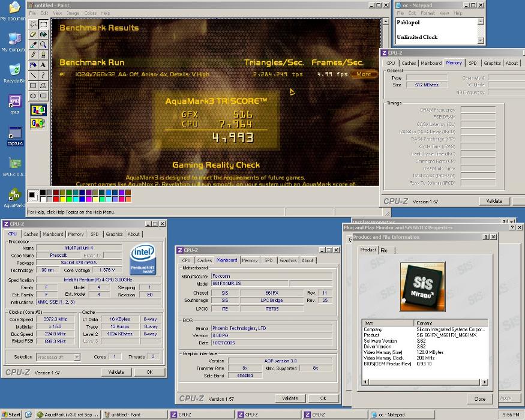Select the capture desktop shortcut
Screen dimensions: 525x420
tap(15, 136)
